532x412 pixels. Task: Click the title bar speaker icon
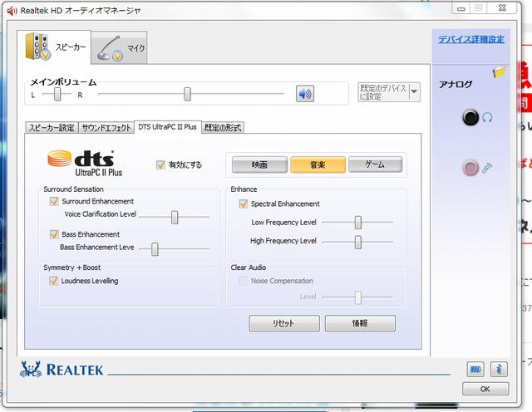pyautogui.click(x=12, y=11)
